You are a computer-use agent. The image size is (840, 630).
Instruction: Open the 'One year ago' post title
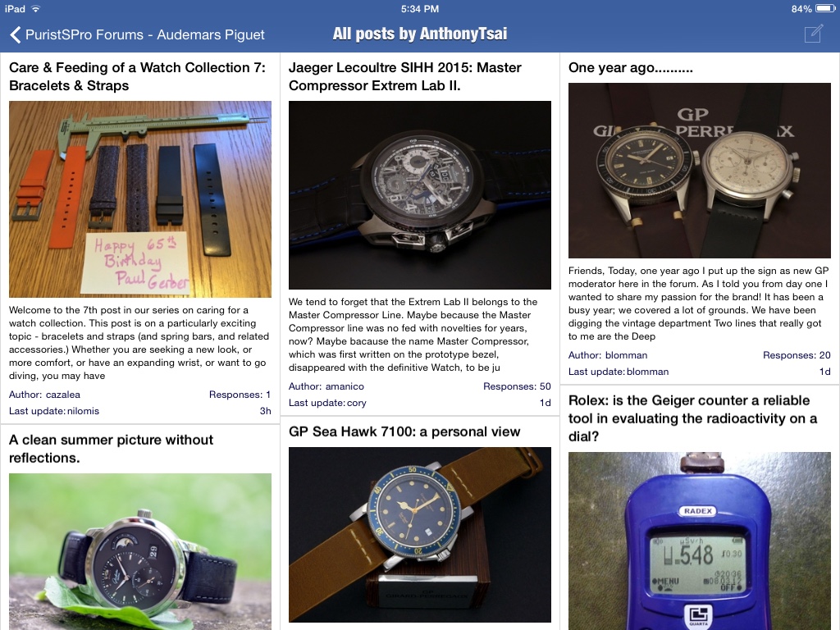tap(631, 67)
